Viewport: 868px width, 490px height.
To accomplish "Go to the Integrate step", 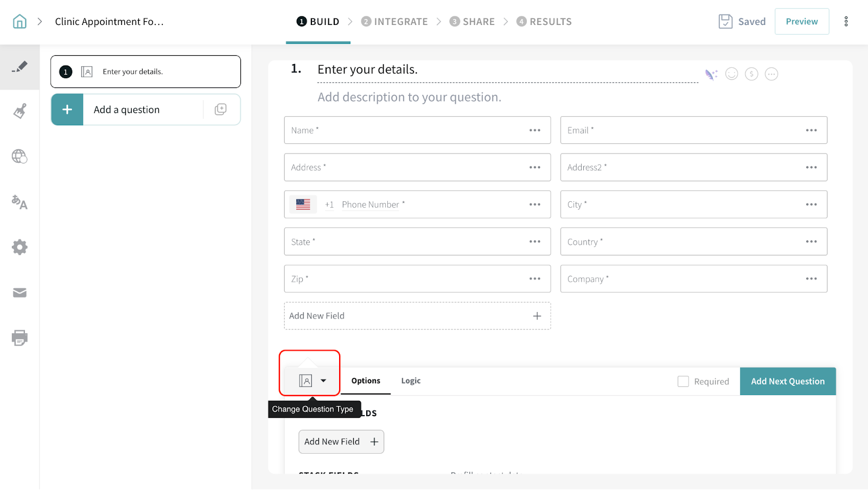I will pos(394,22).
